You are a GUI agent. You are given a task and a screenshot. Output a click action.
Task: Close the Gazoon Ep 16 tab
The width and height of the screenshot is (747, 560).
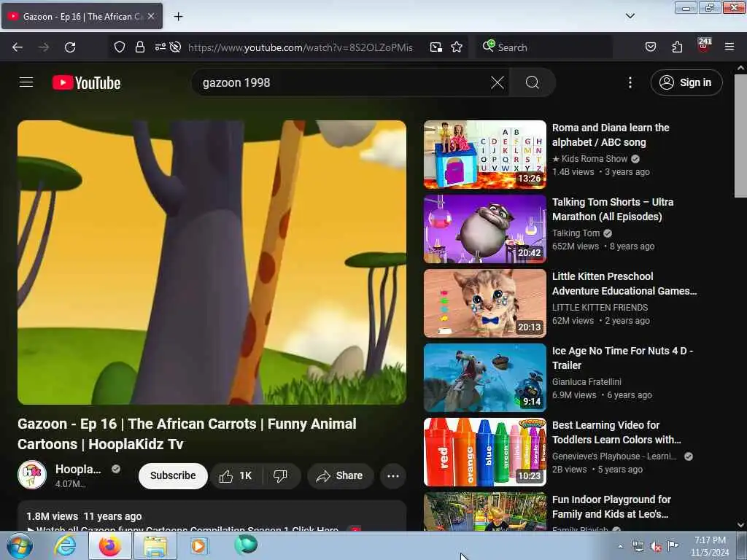pos(151,16)
